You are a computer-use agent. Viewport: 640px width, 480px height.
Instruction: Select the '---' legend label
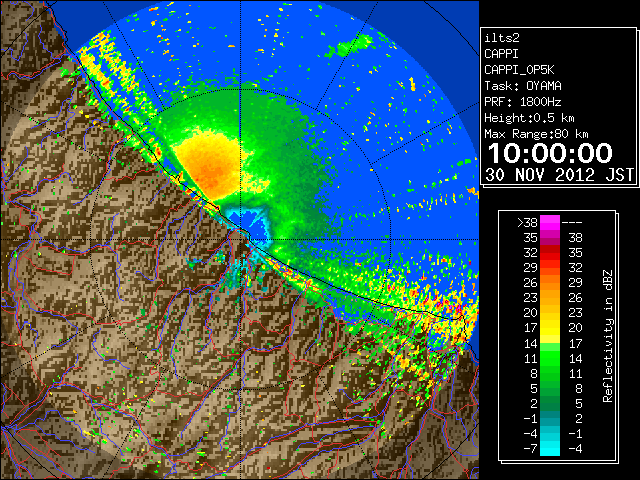click(x=572, y=223)
